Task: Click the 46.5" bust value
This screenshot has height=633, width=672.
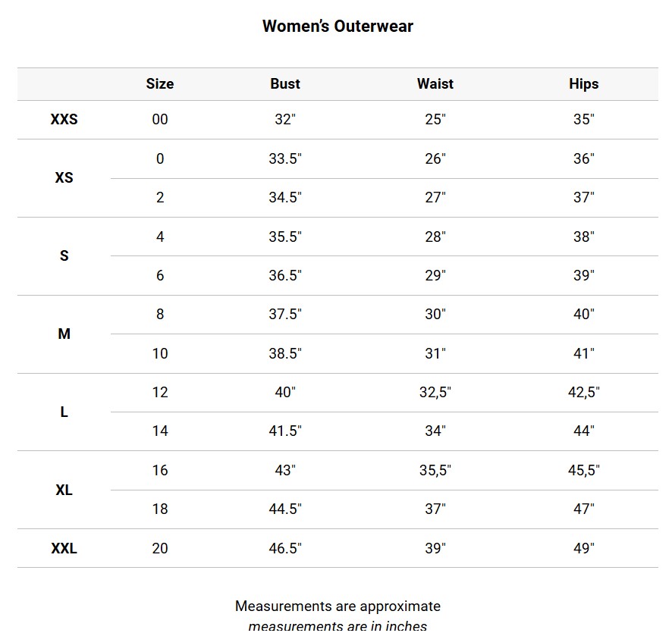Action: coord(285,549)
